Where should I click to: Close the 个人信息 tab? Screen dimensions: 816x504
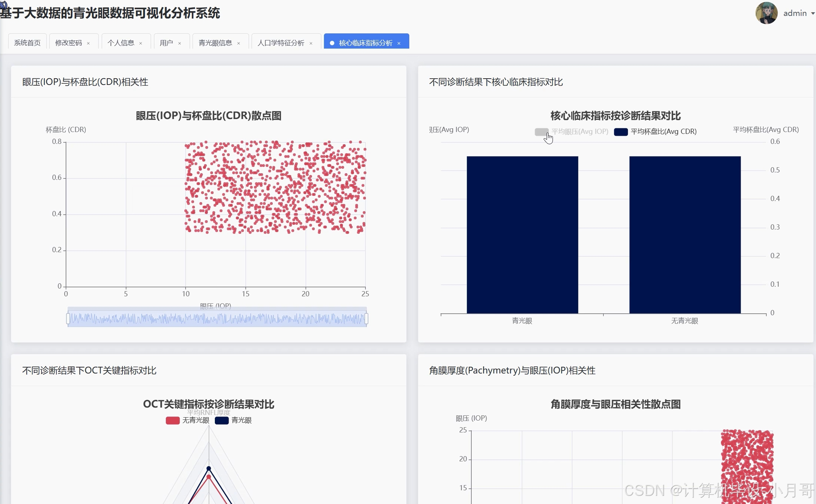[x=141, y=43]
